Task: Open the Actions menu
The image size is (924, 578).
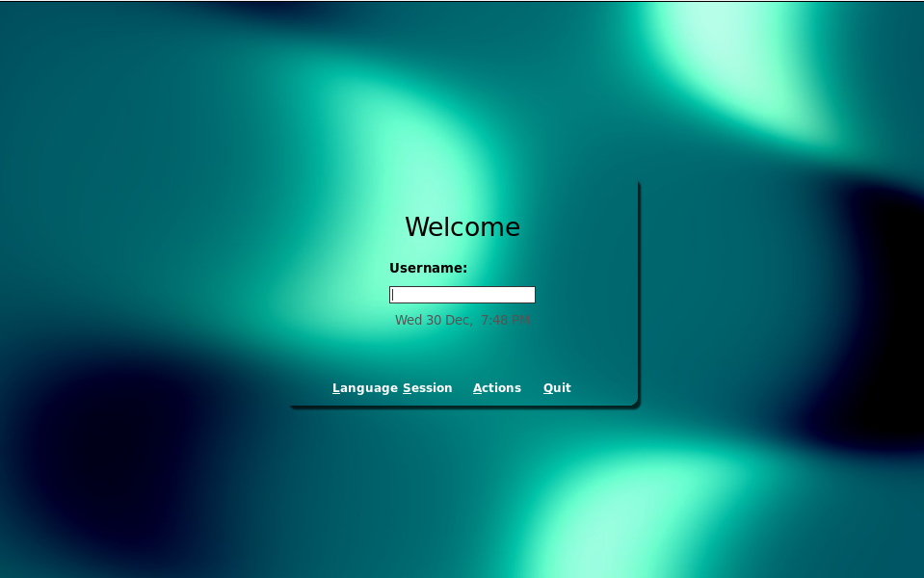Action: click(x=497, y=387)
